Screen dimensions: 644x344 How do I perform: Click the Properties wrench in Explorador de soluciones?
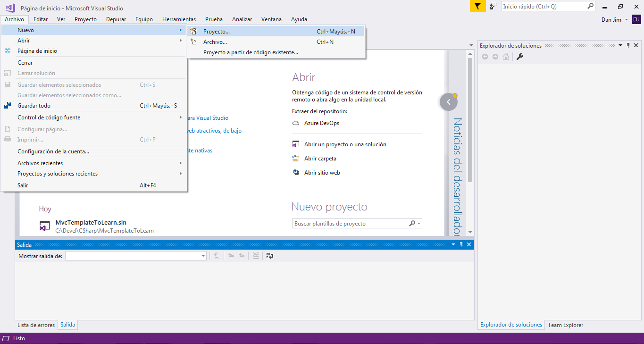(x=520, y=57)
